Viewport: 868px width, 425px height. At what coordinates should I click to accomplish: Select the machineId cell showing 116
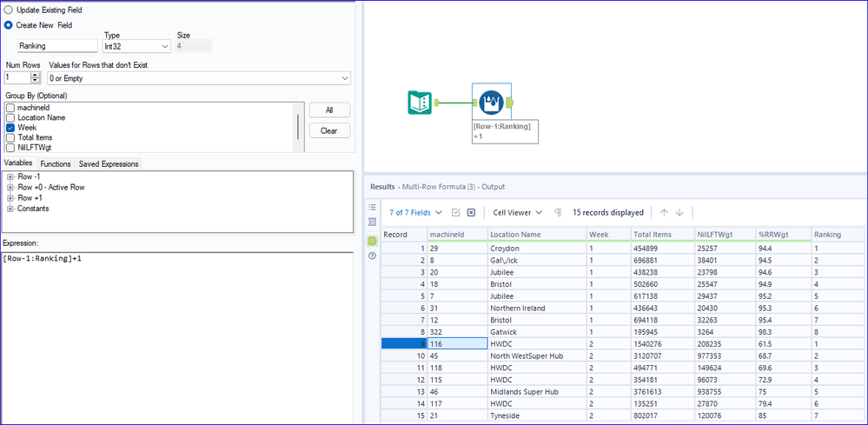pos(457,344)
